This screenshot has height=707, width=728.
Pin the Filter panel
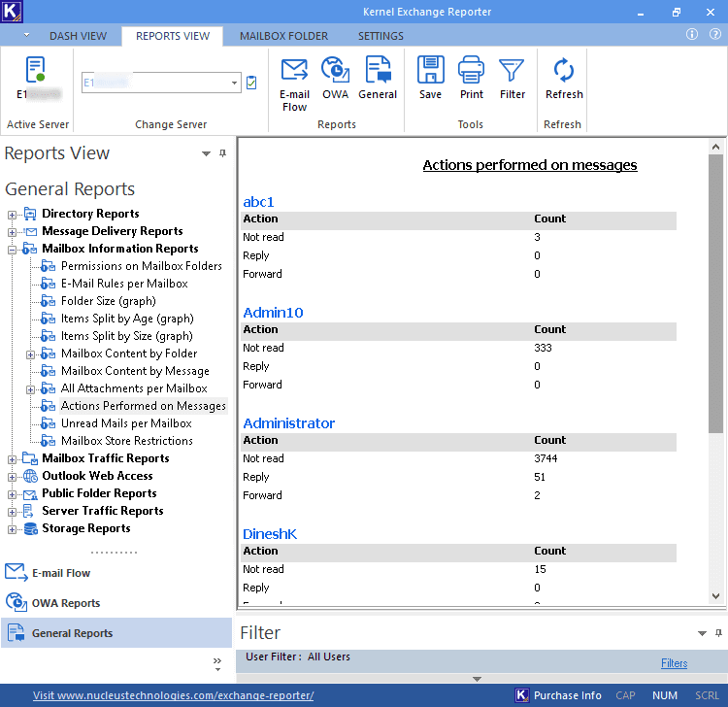pyautogui.click(x=718, y=632)
